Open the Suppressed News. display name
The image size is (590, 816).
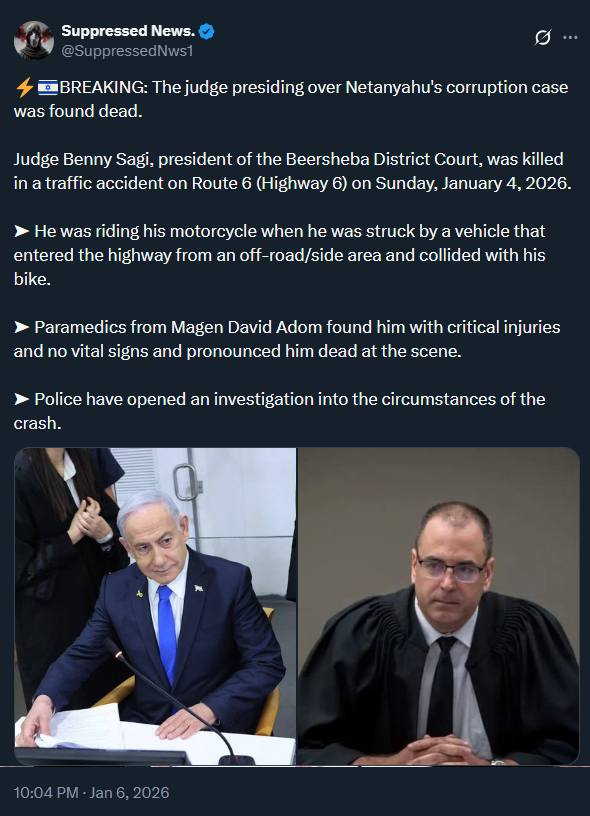(128, 31)
